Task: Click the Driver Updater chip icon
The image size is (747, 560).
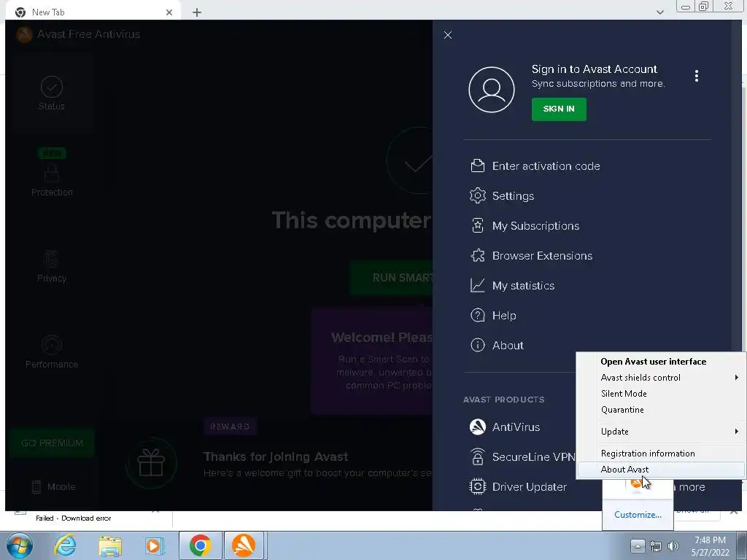Action: click(x=477, y=486)
